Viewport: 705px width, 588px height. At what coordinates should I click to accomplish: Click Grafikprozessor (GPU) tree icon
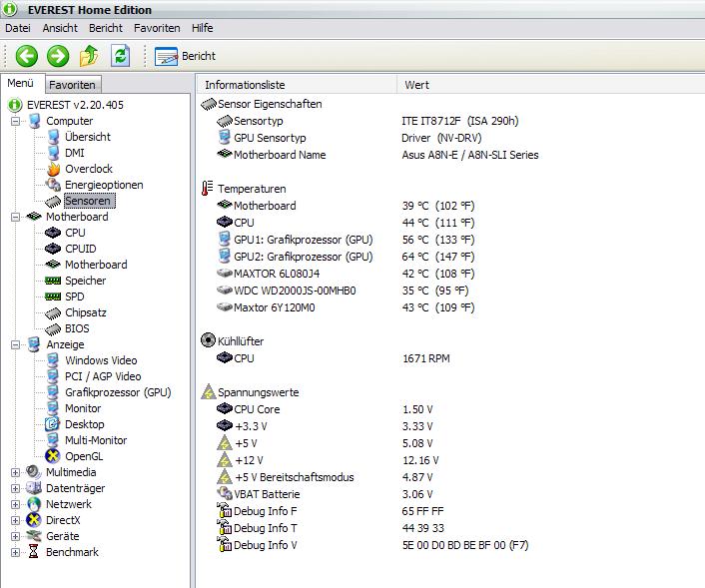(x=53, y=392)
